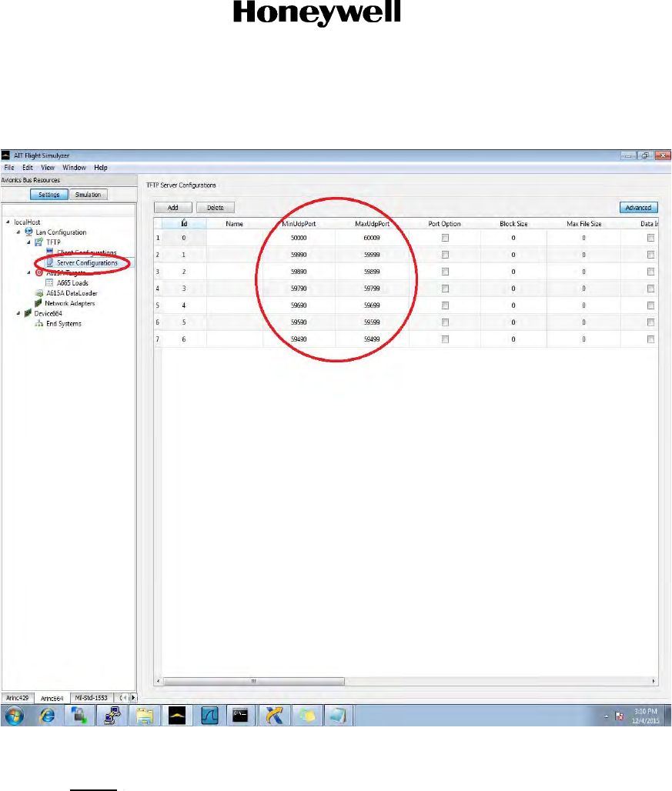Open the two-computers connection taskbar icon
Image resolution: width=672 pixels, height=791 pixels.
tap(112, 716)
